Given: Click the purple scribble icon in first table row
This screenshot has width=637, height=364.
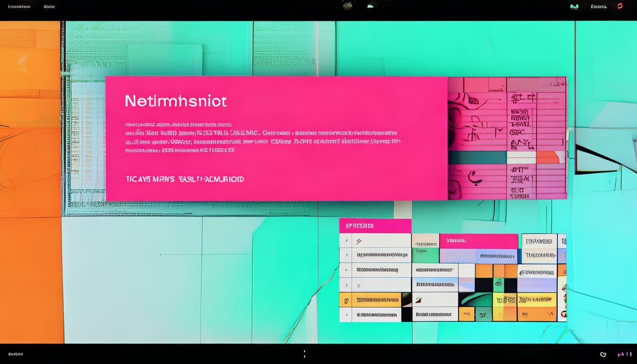Looking at the screenshot, I should (359, 241).
